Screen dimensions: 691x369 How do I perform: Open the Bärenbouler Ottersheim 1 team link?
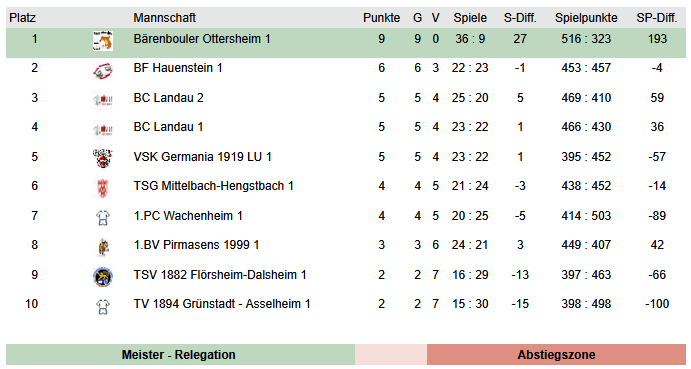tap(202, 39)
